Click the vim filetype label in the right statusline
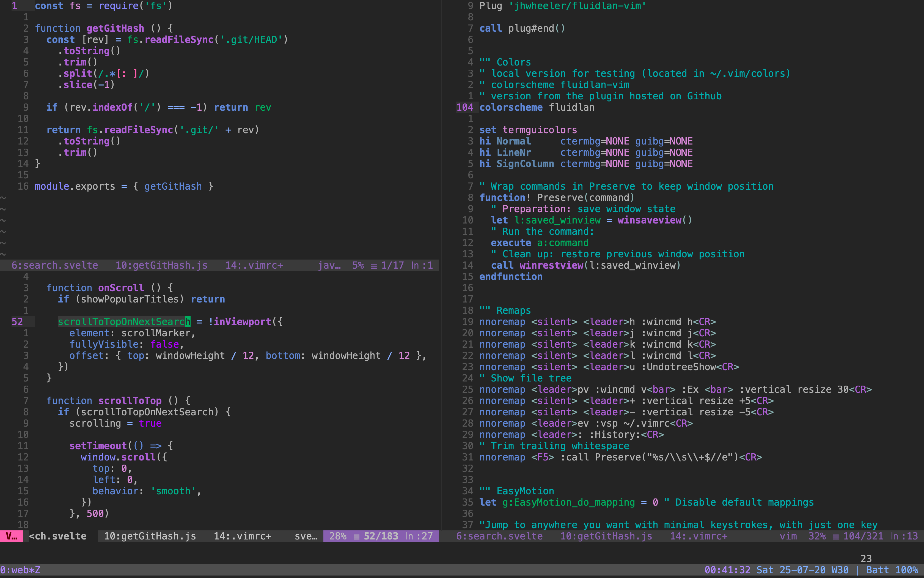924x578 pixels. pos(788,536)
